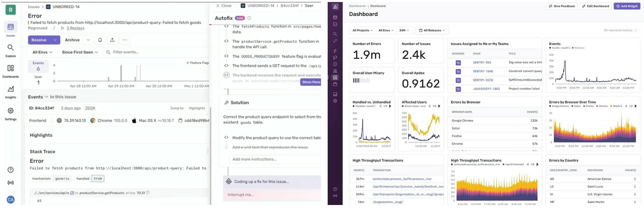The image size is (644, 211).
Task: Expand the Resolve button dropdown arrow
Action: tap(55, 40)
